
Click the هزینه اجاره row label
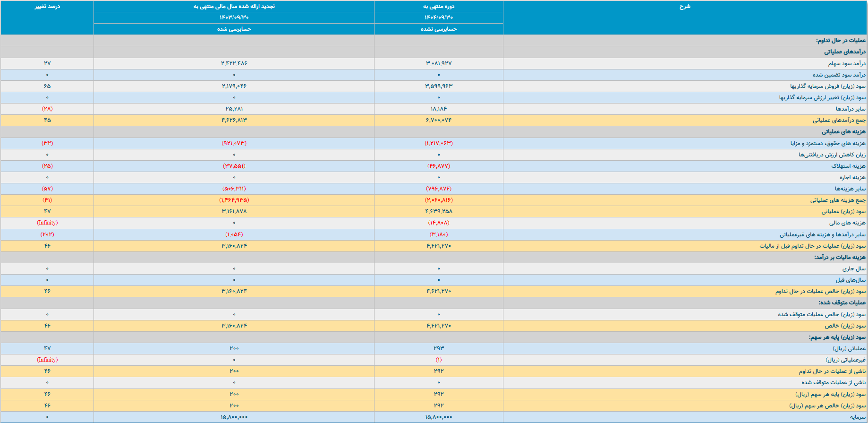point(852,177)
